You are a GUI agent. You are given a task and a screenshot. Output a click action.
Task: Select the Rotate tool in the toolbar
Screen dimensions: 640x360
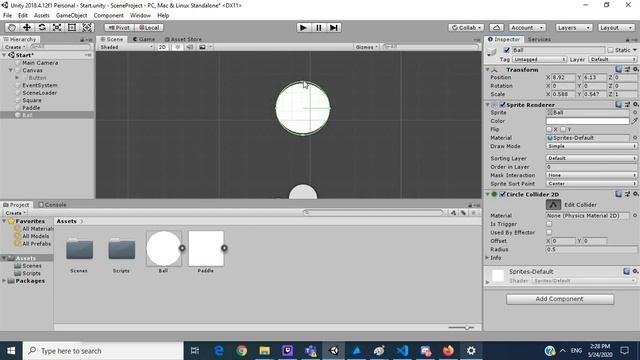click(42, 27)
